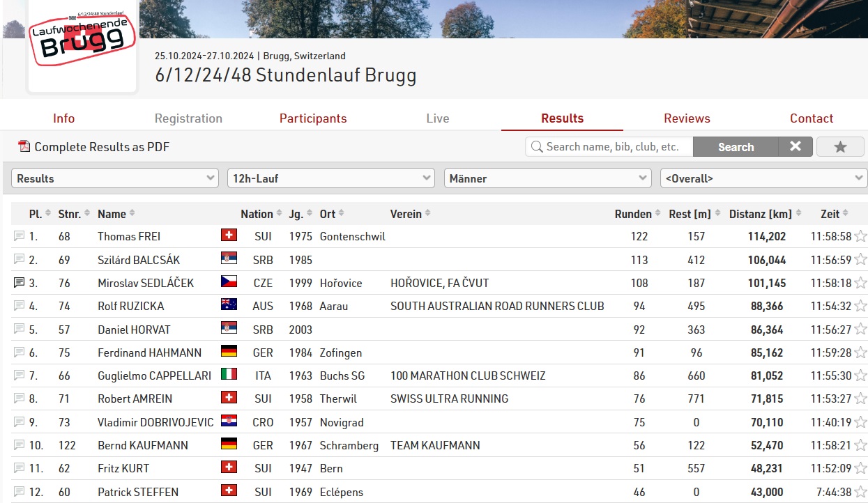Sort table by Pl. column

[40, 214]
